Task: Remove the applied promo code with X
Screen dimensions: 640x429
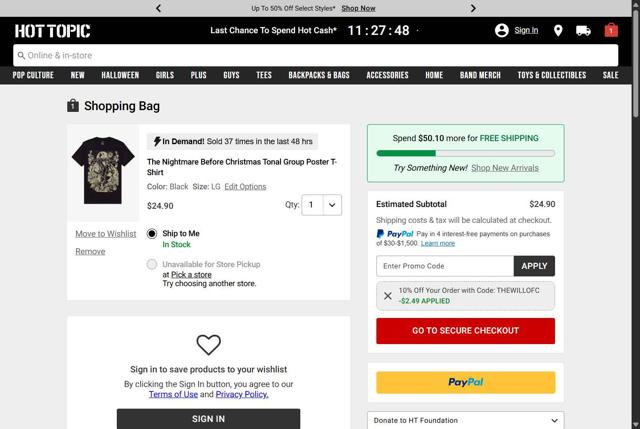Action: (x=388, y=296)
